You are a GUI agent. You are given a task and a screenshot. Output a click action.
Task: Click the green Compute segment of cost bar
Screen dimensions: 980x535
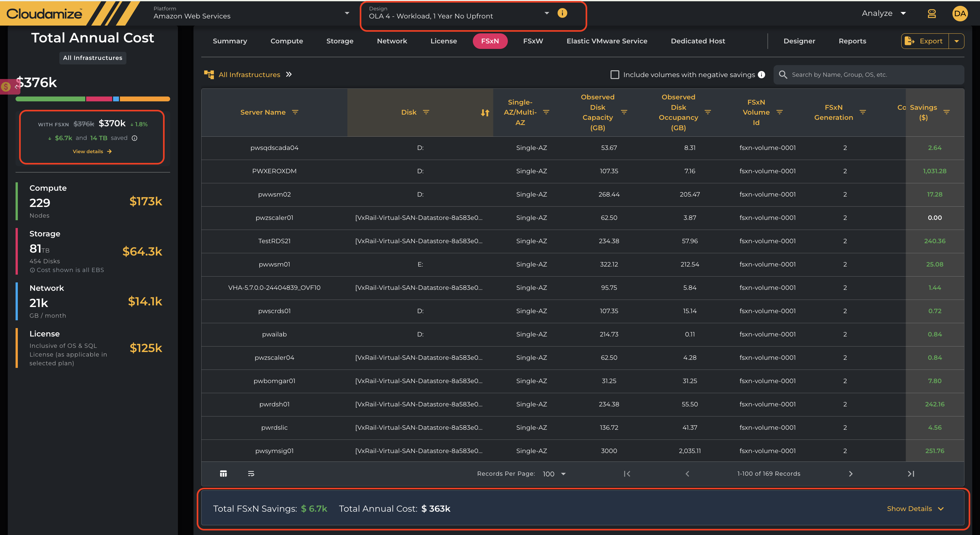pyautogui.click(x=51, y=99)
